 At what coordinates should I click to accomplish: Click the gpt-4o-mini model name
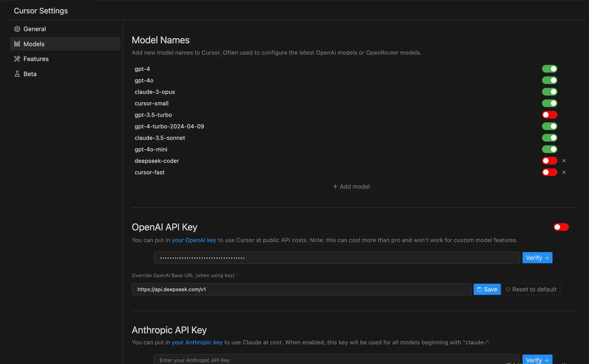pos(151,149)
